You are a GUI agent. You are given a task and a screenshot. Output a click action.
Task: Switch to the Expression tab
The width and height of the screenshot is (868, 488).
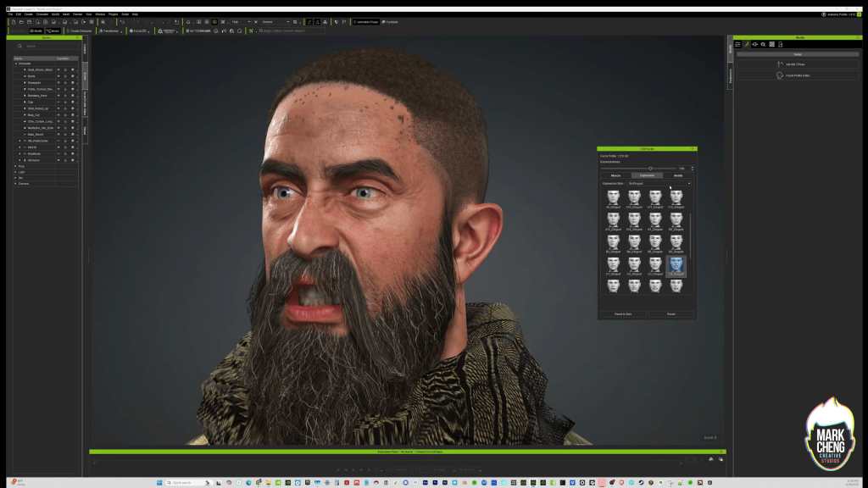(x=647, y=175)
